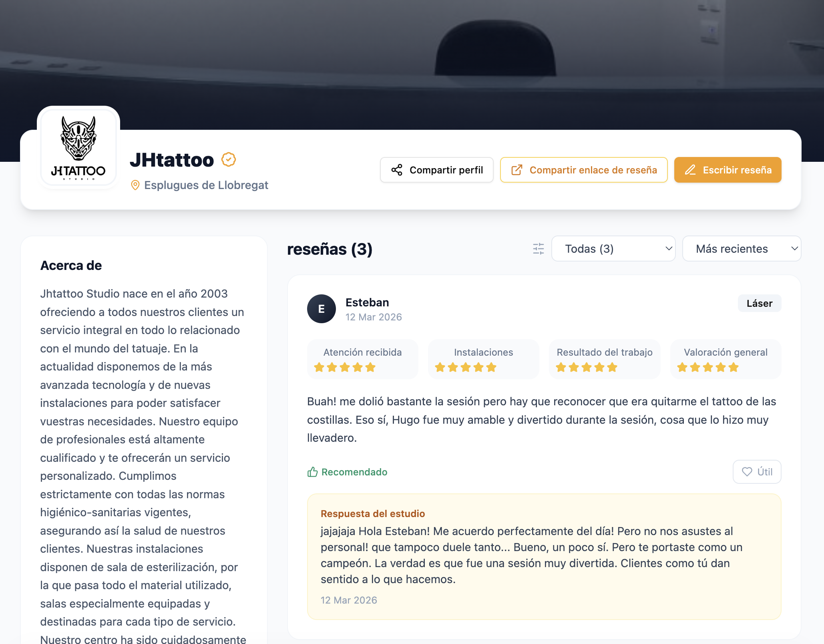Click Compartir enlace de reseña button

tap(584, 170)
